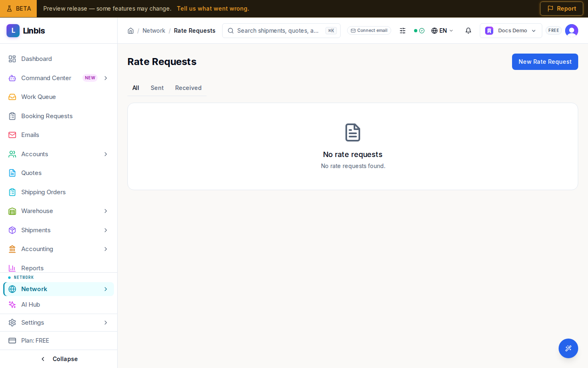This screenshot has height=368, width=588.
Task: Click the home breadcrumb icon
Action: pyautogui.click(x=131, y=31)
